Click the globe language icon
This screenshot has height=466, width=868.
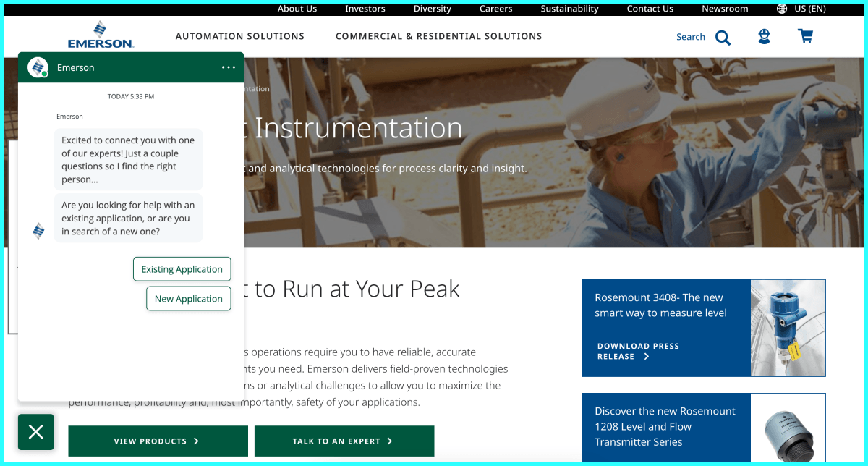click(x=782, y=9)
